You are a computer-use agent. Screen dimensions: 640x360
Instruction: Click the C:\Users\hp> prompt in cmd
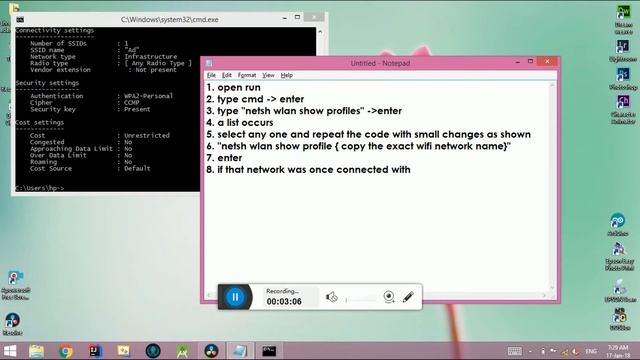tap(40, 188)
